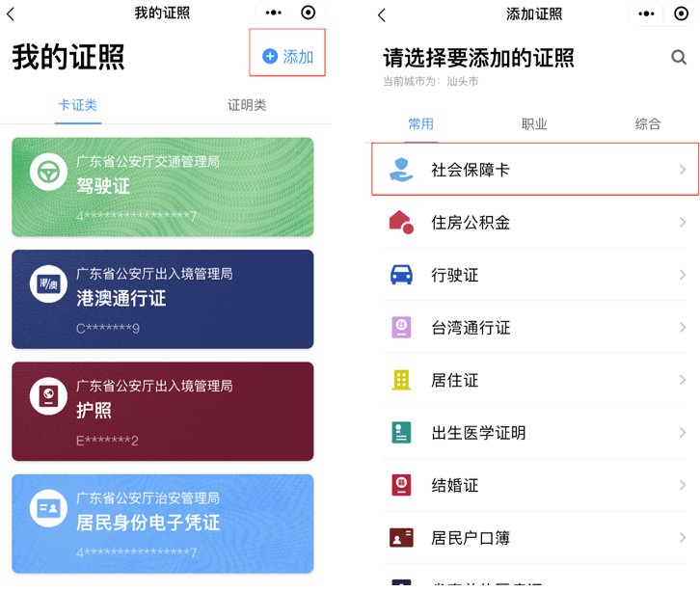
Task: Tap the 护照 globe passport icon
Action: 48,396
